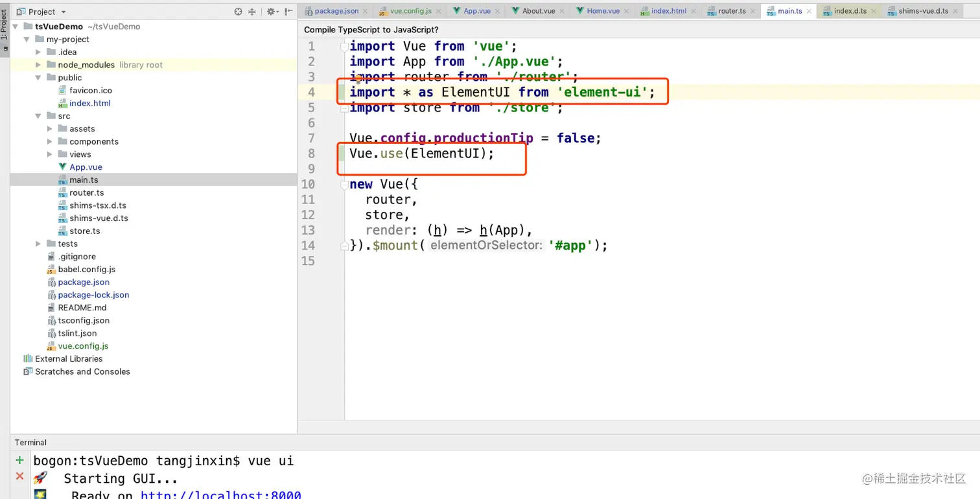Switch to the index.html tab
Viewport: 980px width, 499px height.
669,11
